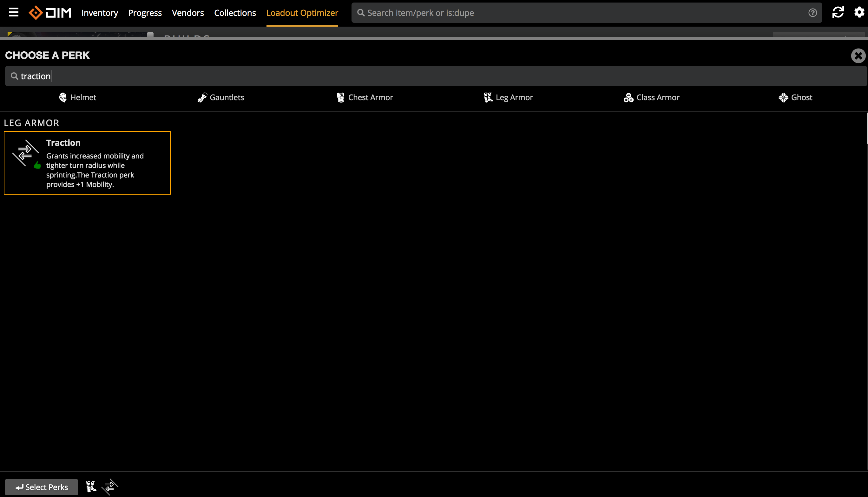Toggle the Leg Armor filter
This screenshot has height=497, width=868.
(508, 97)
